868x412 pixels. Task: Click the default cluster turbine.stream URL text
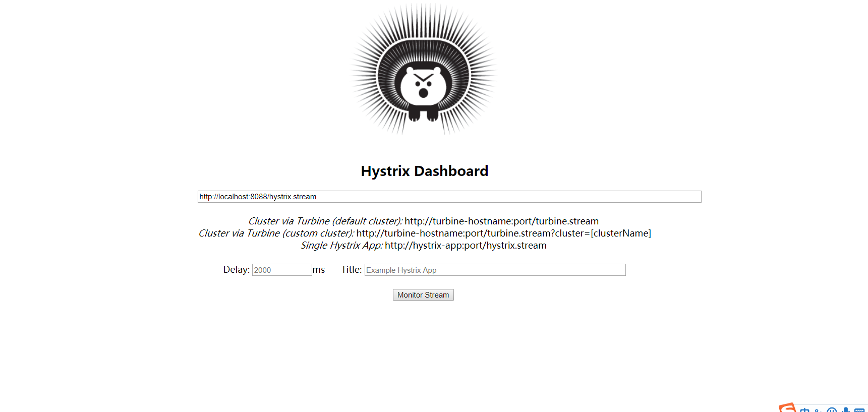tap(501, 221)
